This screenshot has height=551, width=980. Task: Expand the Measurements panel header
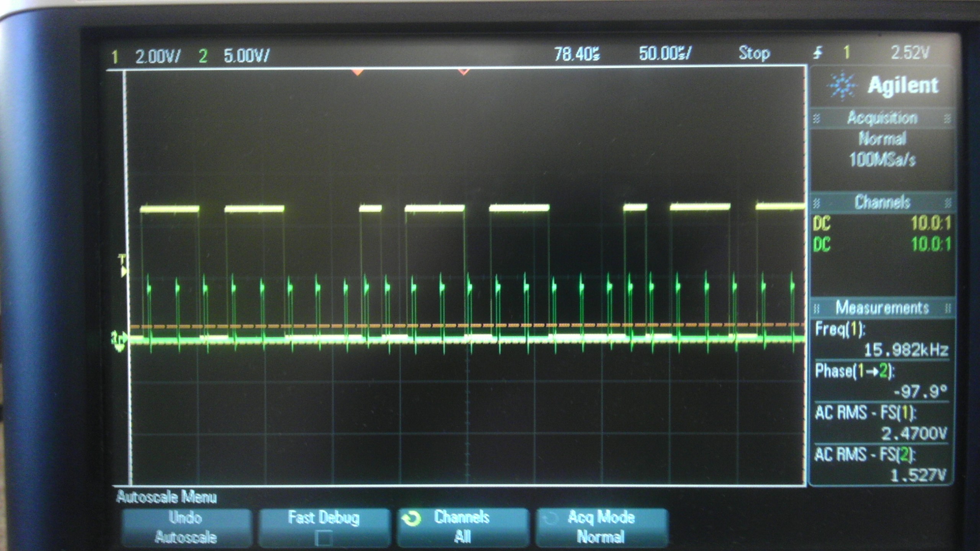click(882, 308)
